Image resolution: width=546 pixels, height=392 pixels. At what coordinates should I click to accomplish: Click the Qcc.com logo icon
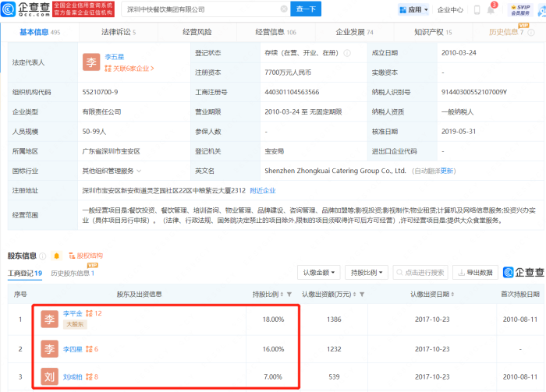coord(9,9)
